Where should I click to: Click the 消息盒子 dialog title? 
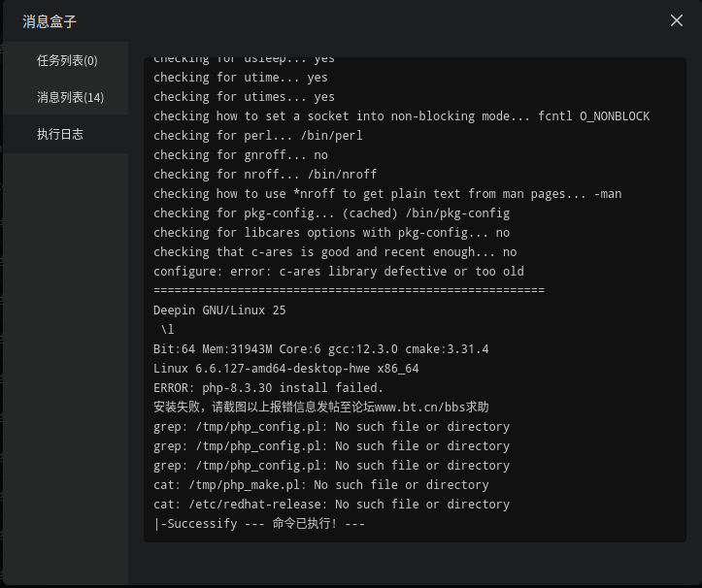coord(50,21)
